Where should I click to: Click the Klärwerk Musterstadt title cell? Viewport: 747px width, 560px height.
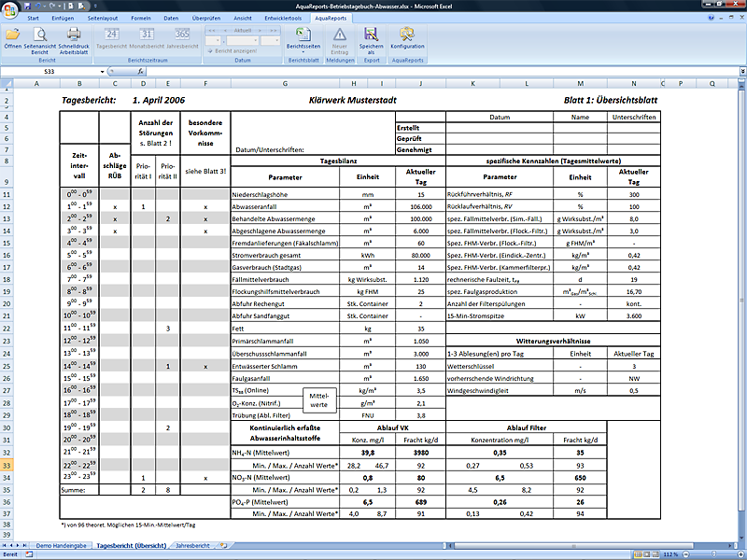[353, 101]
